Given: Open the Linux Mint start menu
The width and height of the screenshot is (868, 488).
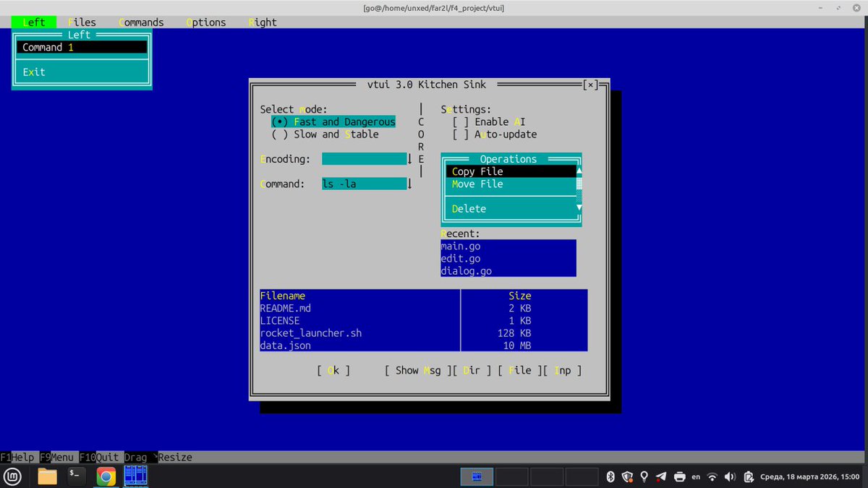Looking at the screenshot, I should click(12, 476).
